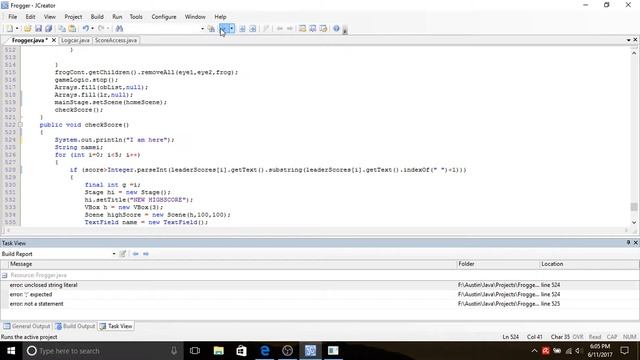Click the highlighted Run Project icon
This screenshot has width=640, height=360.
(224, 29)
